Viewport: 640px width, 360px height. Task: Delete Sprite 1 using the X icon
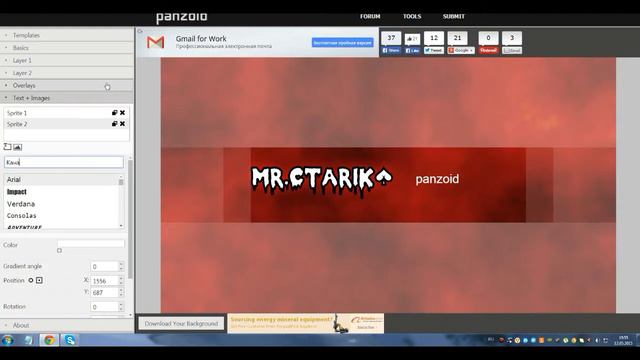click(122, 113)
